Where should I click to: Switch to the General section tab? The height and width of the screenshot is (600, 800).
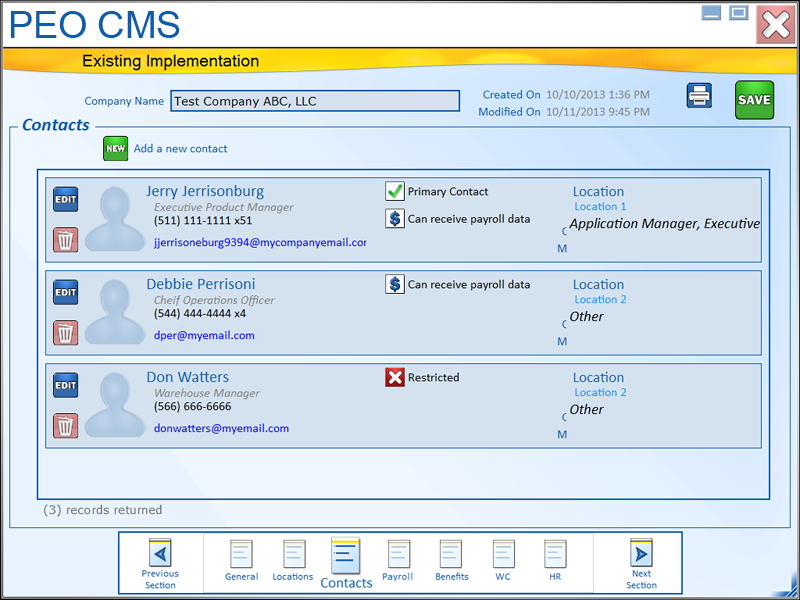click(x=241, y=561)
